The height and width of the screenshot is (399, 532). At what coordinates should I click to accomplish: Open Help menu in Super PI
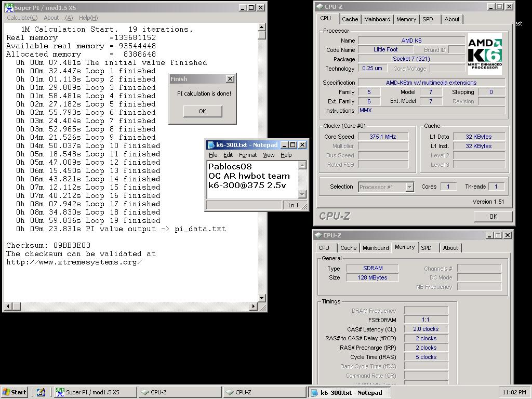[x=88, y=18]
